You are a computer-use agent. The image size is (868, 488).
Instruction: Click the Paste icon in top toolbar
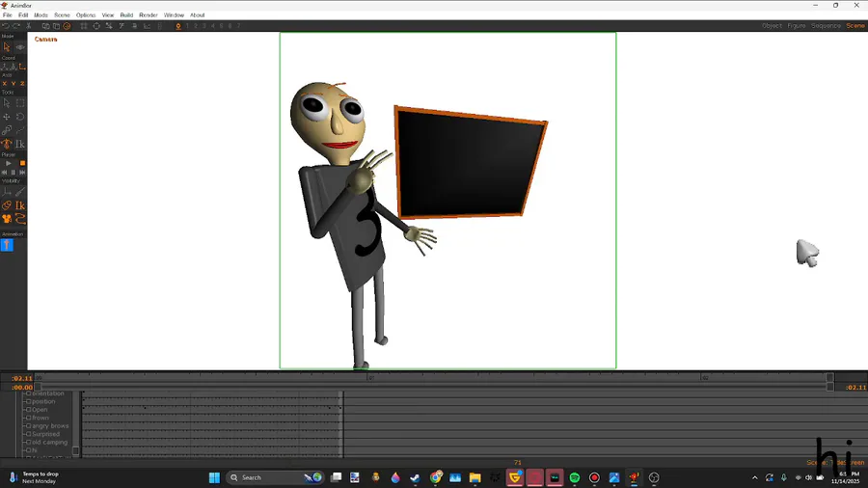click(57, 26)
